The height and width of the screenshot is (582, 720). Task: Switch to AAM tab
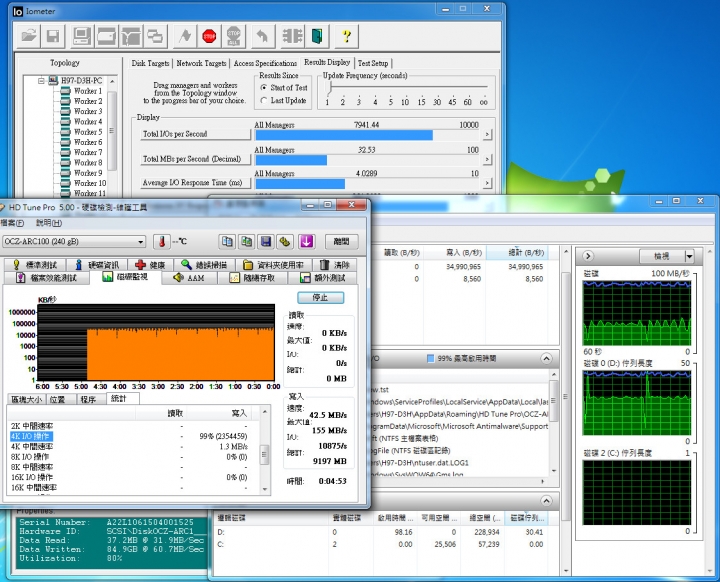coord(189,278)
